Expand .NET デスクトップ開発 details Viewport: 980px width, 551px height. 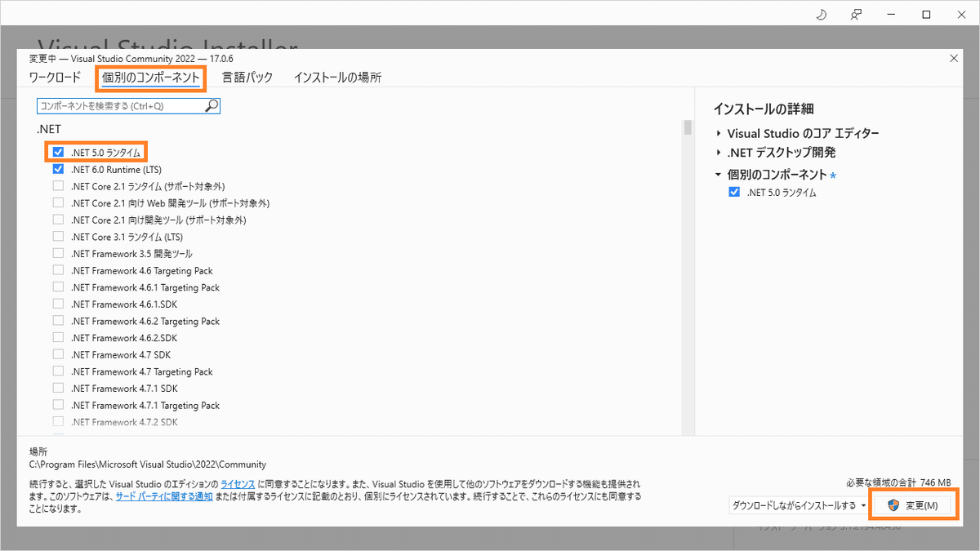click(x=719, y=153)
